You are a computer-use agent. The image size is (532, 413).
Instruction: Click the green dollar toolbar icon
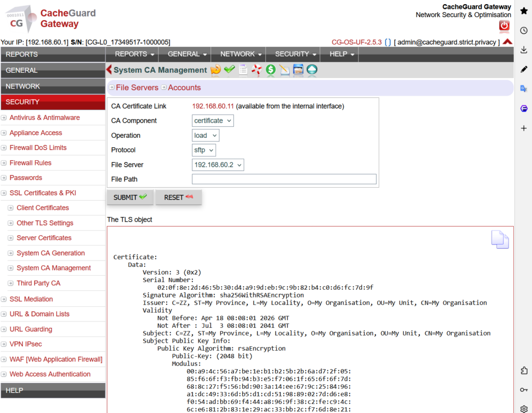(271, 70)
